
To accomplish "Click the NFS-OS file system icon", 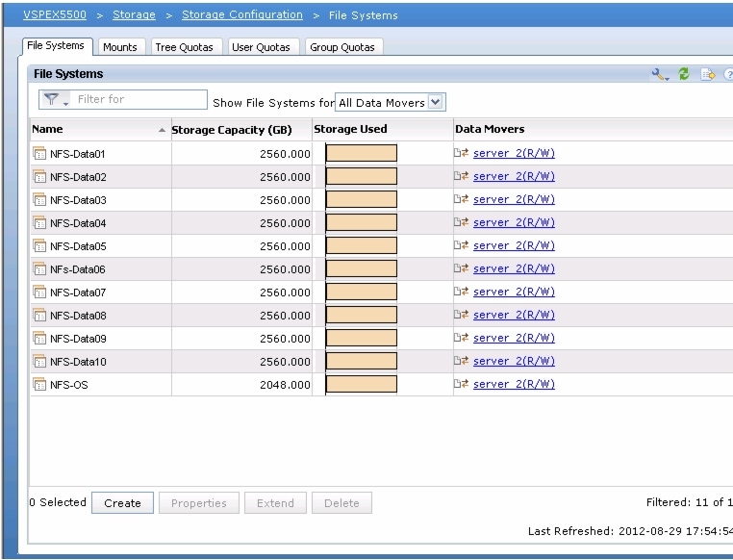I will [39, 385].
